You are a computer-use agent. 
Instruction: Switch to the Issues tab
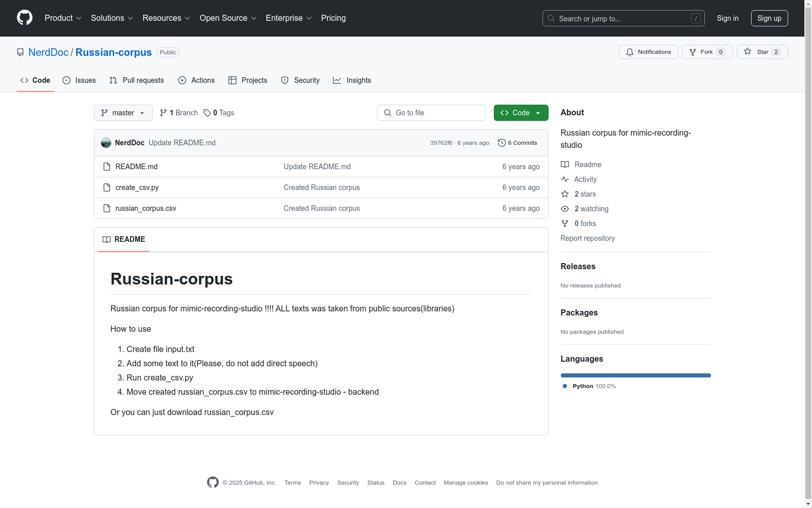tap(79, 80)
